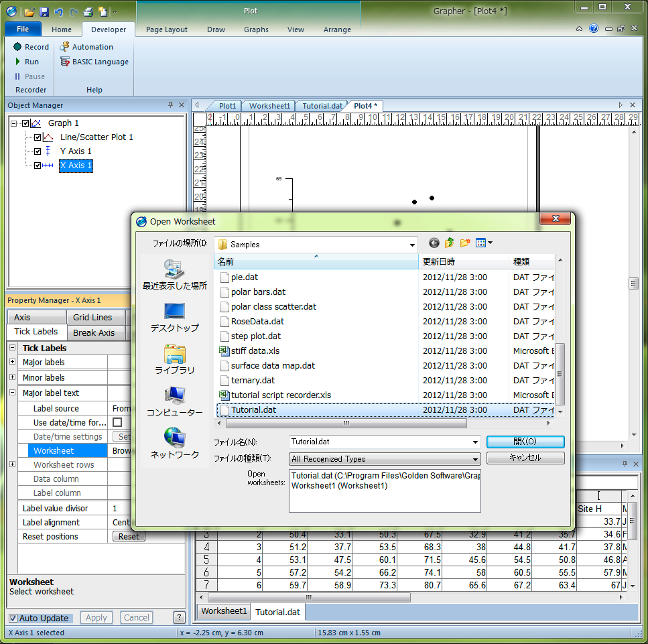Toggle visibility checkbox for Line/Scatter Plot 1

38,137
